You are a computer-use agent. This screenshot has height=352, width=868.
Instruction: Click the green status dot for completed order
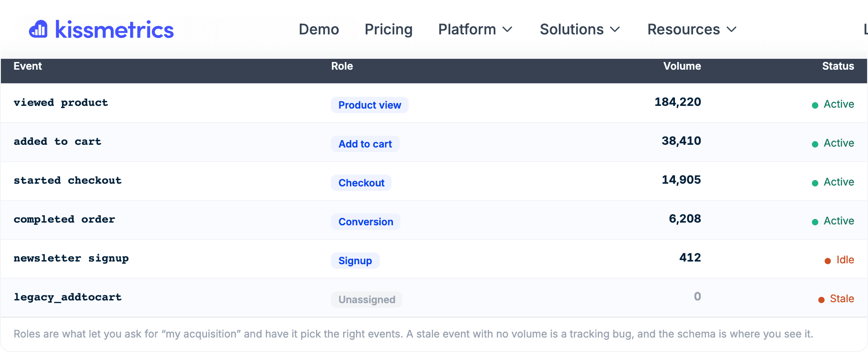tap(815, 222)
